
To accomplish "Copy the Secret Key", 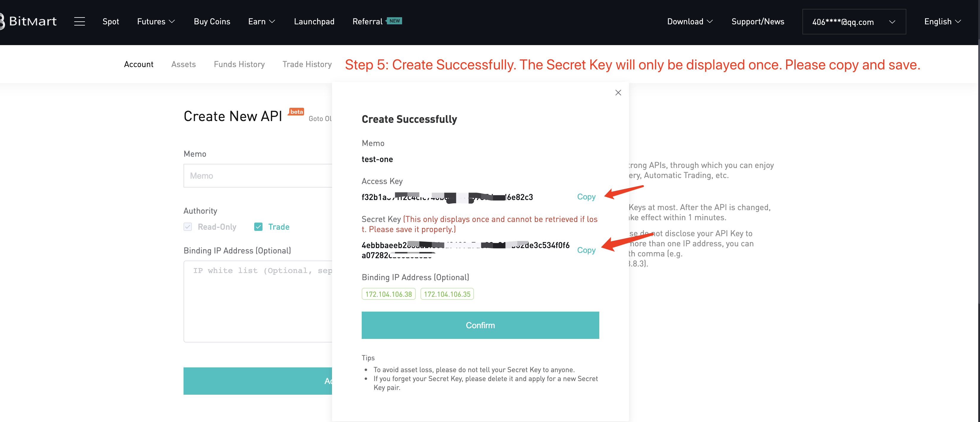I will [x=586, y=250].
